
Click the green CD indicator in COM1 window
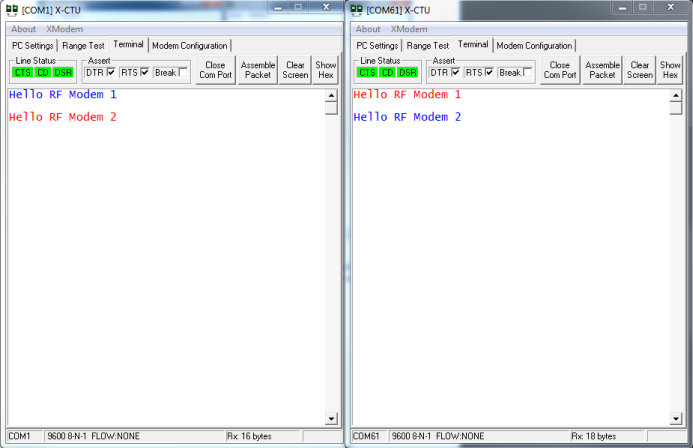point(43,72)
